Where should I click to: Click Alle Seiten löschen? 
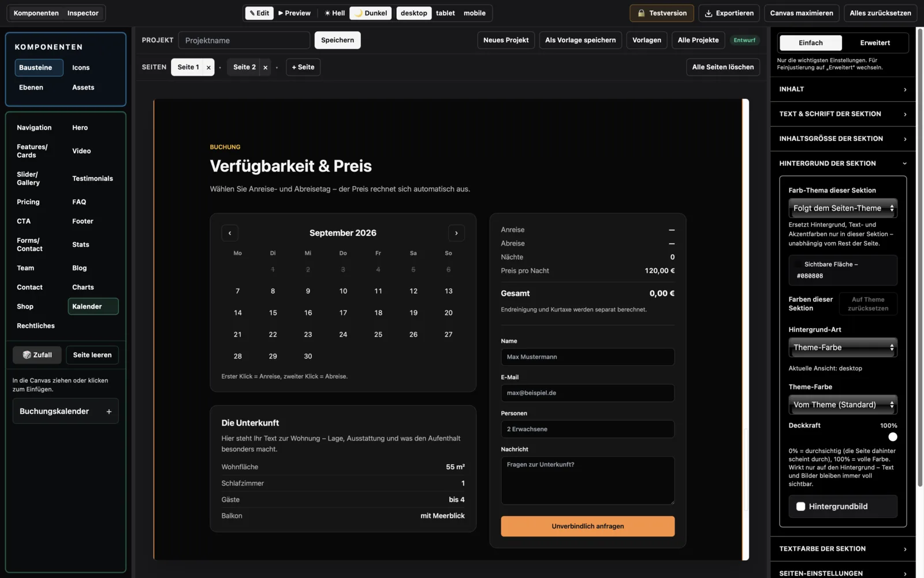(x=722, y=67)
